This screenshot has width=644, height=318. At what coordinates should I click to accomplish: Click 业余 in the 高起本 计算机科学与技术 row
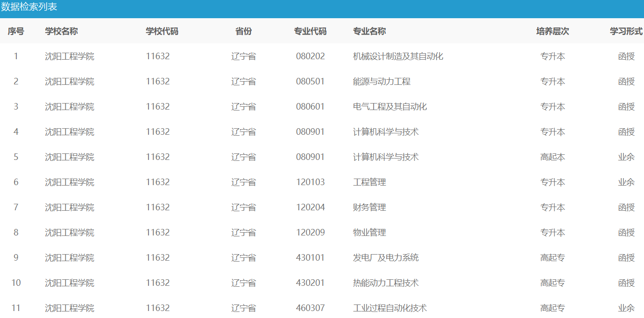point(627,157)
